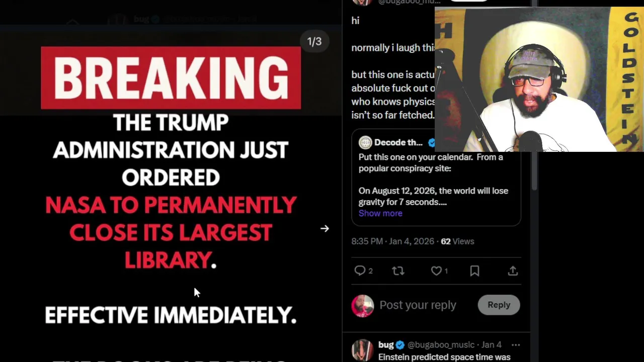
Task: Open replies via the comment icon
Action: (360, 271)
